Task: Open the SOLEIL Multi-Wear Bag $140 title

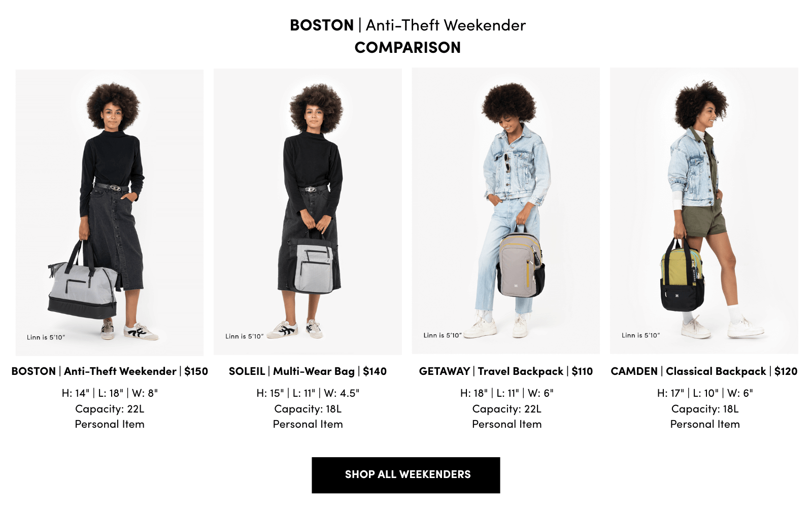Action: [308, 371]
